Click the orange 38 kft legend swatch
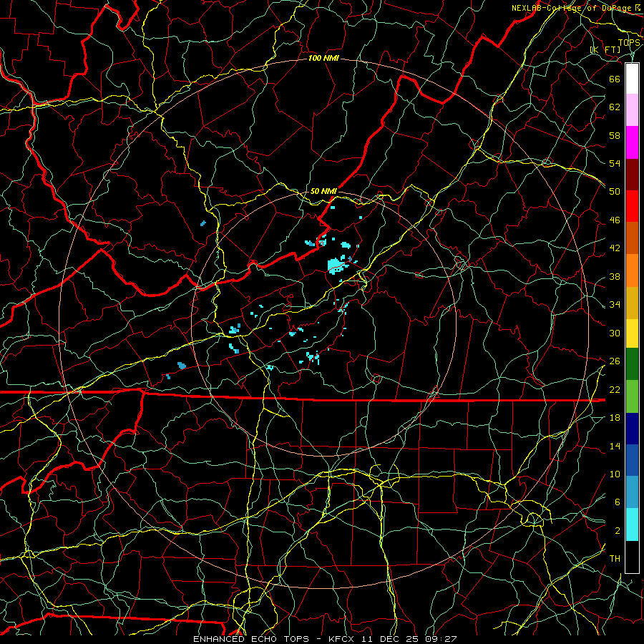The height and width of the screenshot is (644, 644). (x=632, y=270)
